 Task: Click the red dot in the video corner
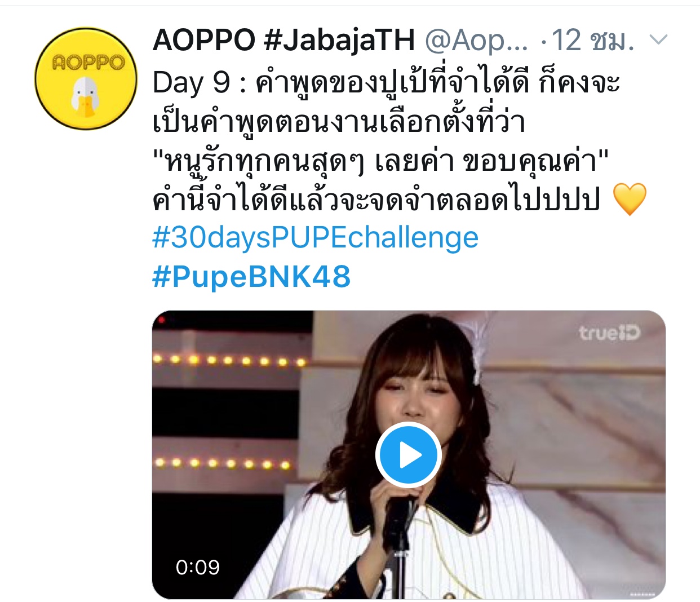click(162, 321)
